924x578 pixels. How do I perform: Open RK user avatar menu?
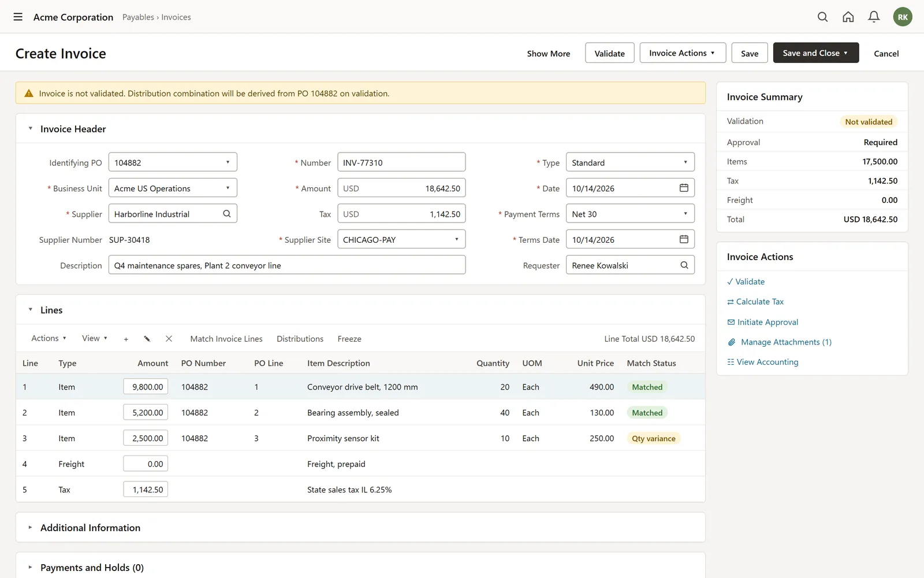pyautogui.click(x=903, y=17)
